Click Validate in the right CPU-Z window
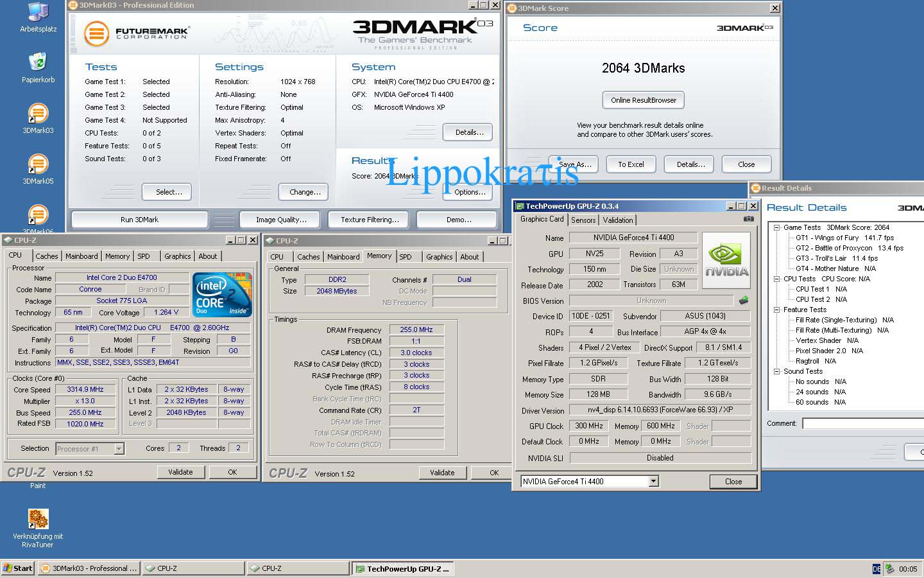924x578 pixels. tap(442, 473)
